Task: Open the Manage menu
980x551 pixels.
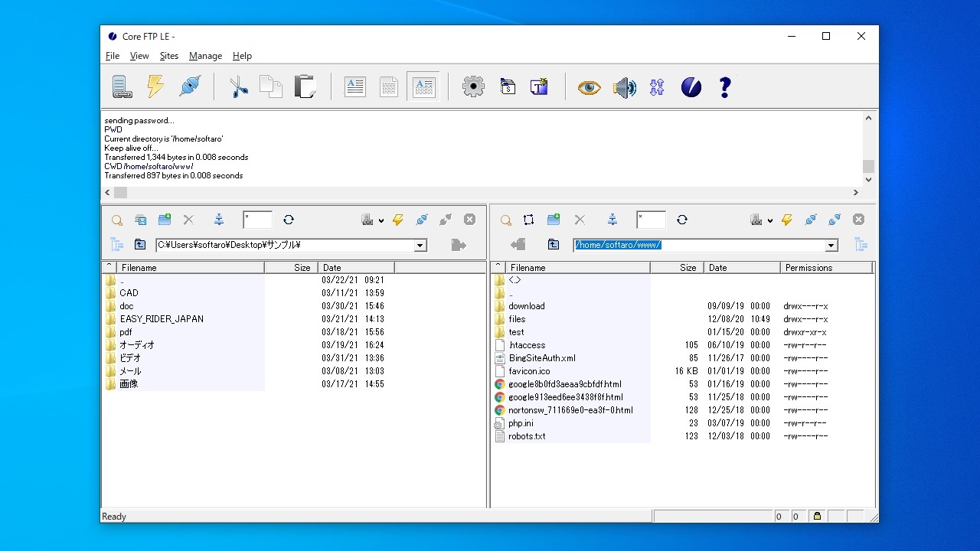Action: 205,56
